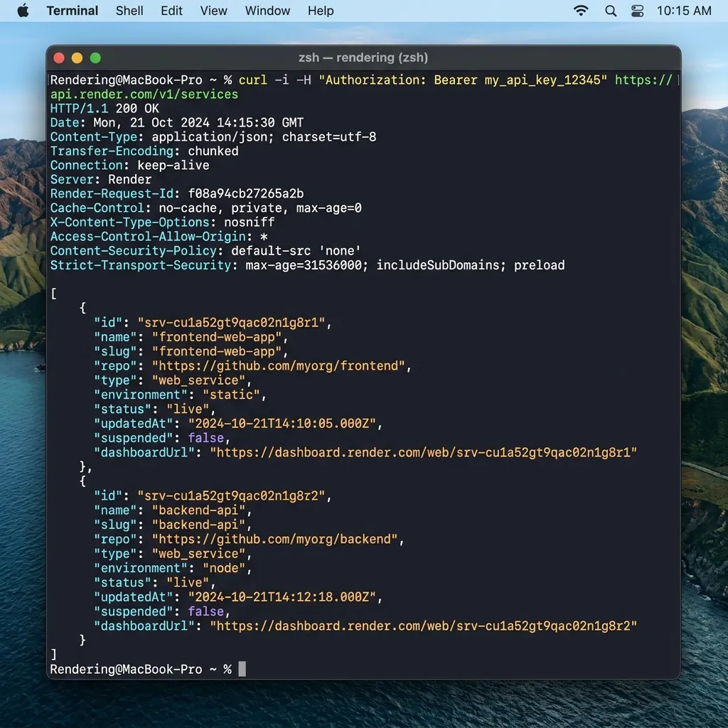Click the slug value 'frontend-web-app'

[218, 351]
